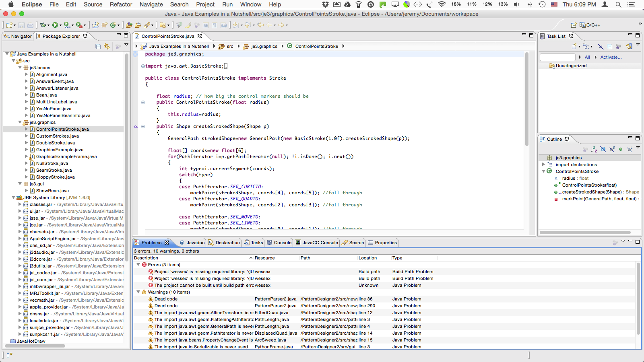Click the Debug bug icon

[x=43, y=25]
